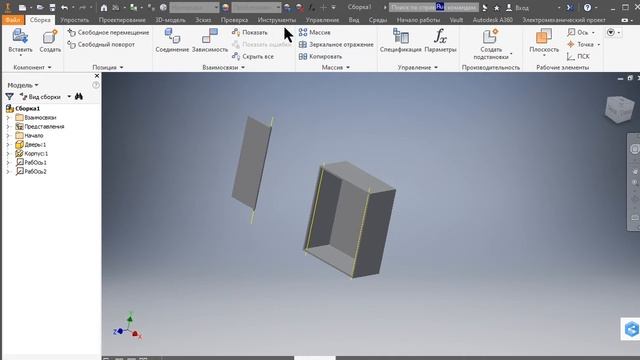Start the Массив pattern tool

coord(315,32)
